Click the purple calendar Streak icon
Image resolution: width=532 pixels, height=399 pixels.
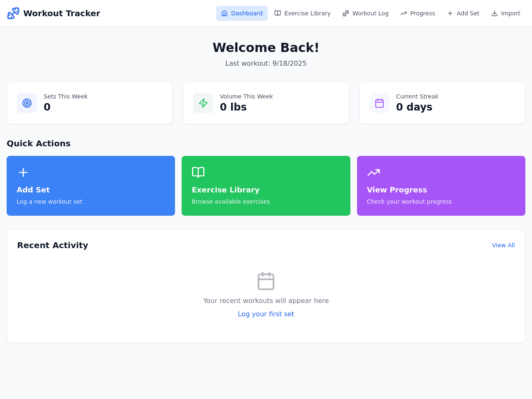tap(379, 103)
